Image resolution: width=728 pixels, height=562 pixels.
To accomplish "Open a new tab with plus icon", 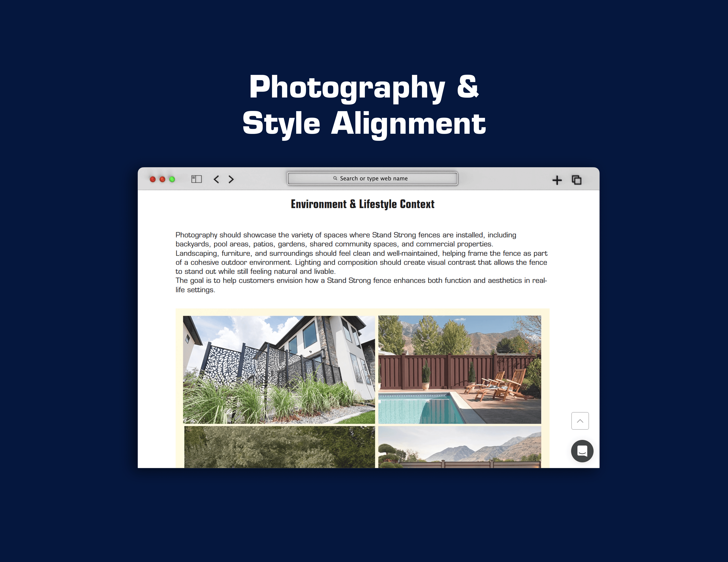I will pyautogui.click(x=557, y=180).
